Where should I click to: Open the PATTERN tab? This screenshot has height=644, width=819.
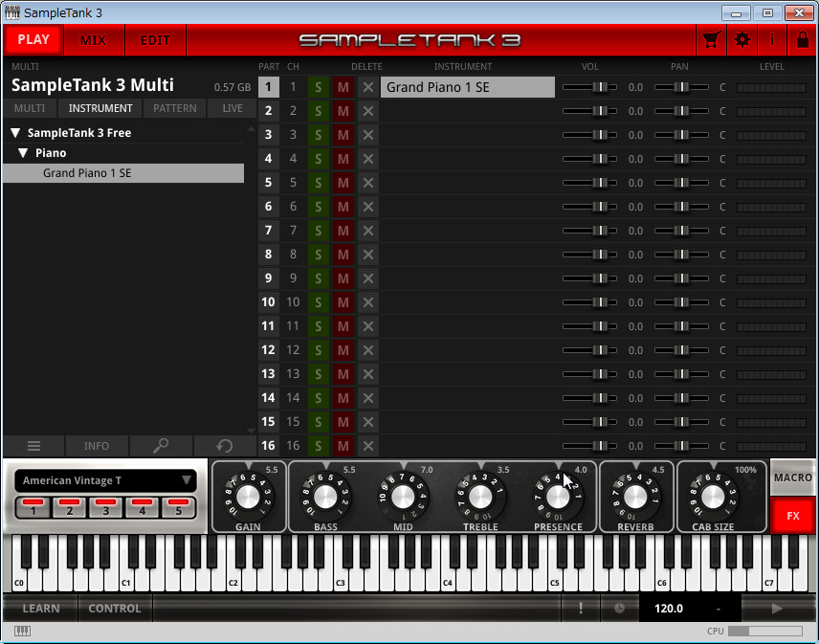click(174, 108)
